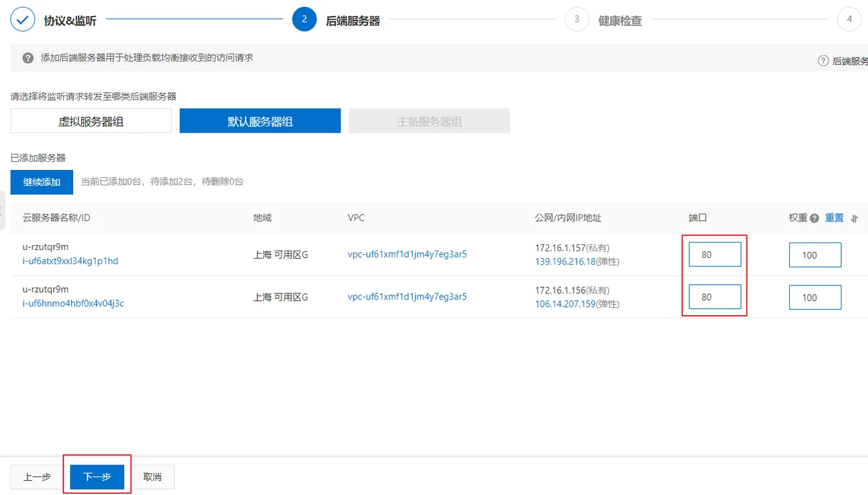
Task: Go to the 协议&监听 step
Action: click(x=70, y=20)
